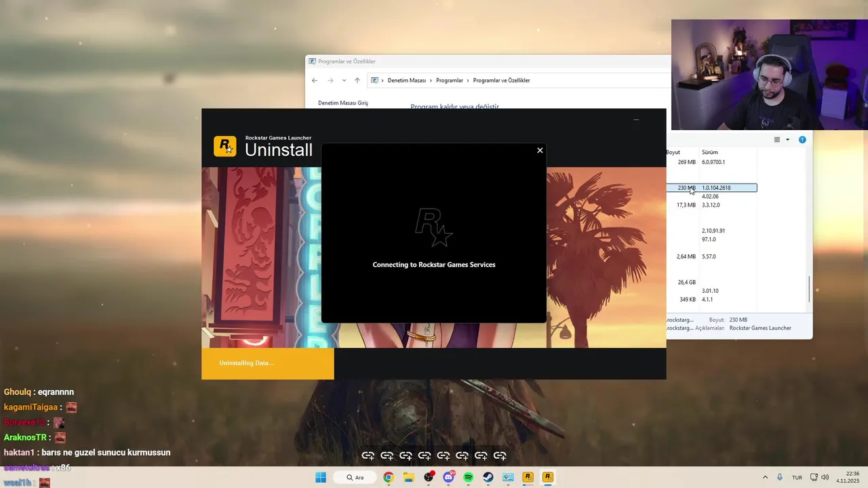Select row with version 5.57.0
The image size is (868, 488).
711,256
